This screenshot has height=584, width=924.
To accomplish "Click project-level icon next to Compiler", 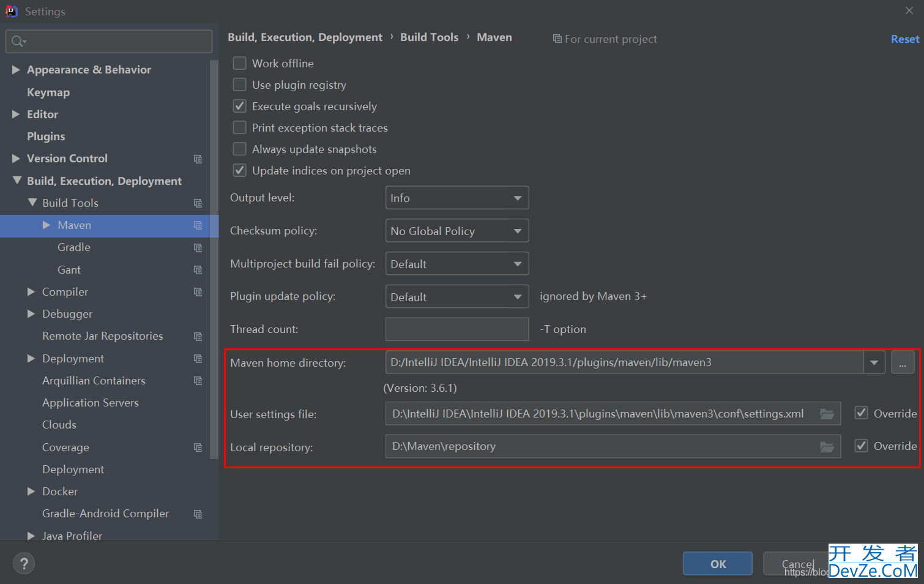I will pyautogui.click(x=198, y=292).
